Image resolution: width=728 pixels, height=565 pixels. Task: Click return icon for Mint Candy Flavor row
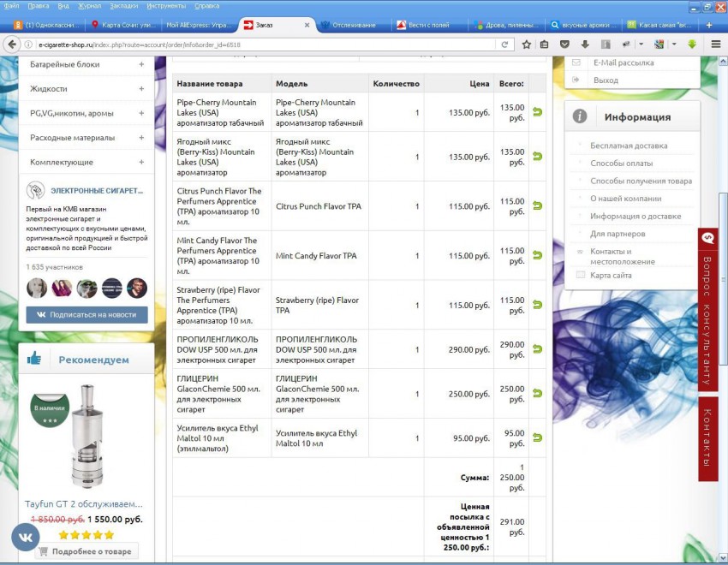point(537,255)
